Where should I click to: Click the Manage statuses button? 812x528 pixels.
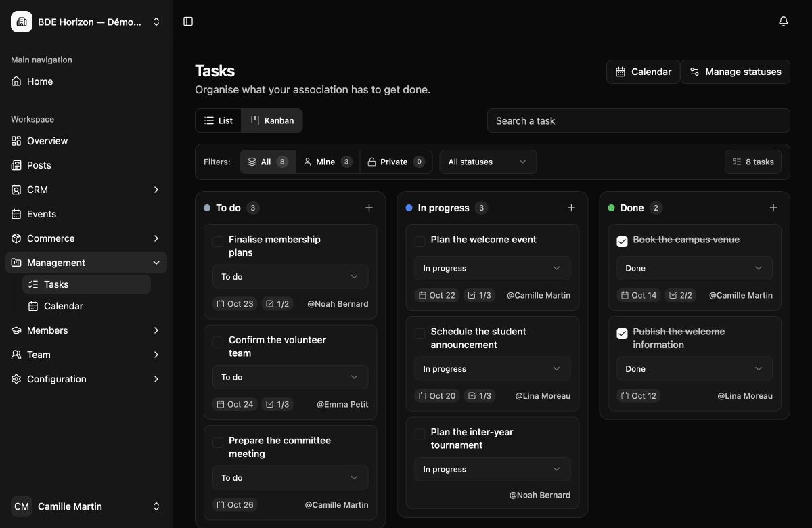(735, 72)
